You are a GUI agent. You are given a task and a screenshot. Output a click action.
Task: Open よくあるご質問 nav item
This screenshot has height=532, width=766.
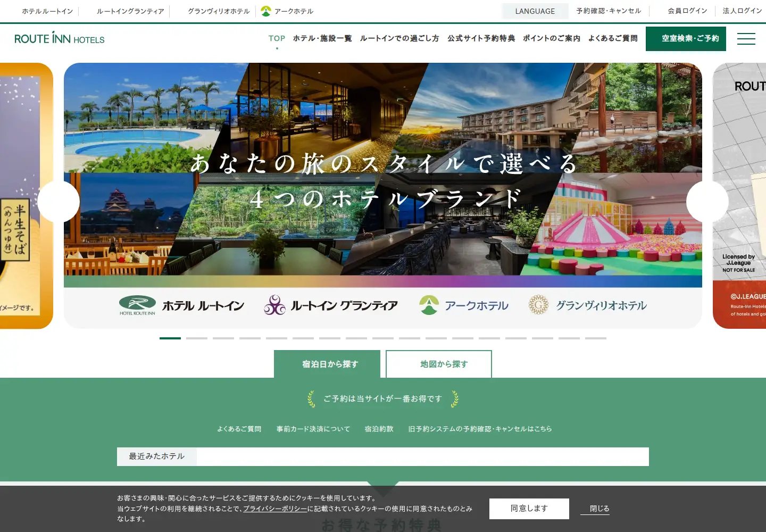click(613, 38)
